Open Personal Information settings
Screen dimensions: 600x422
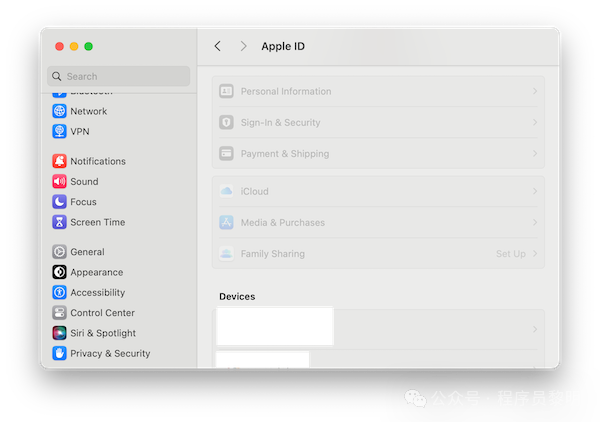(378, 91)
